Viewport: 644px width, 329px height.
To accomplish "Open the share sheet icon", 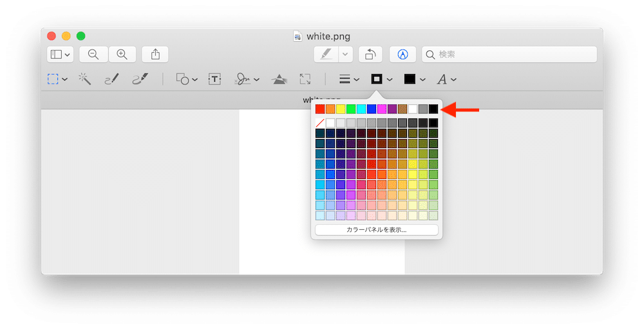I will [155, 55].
